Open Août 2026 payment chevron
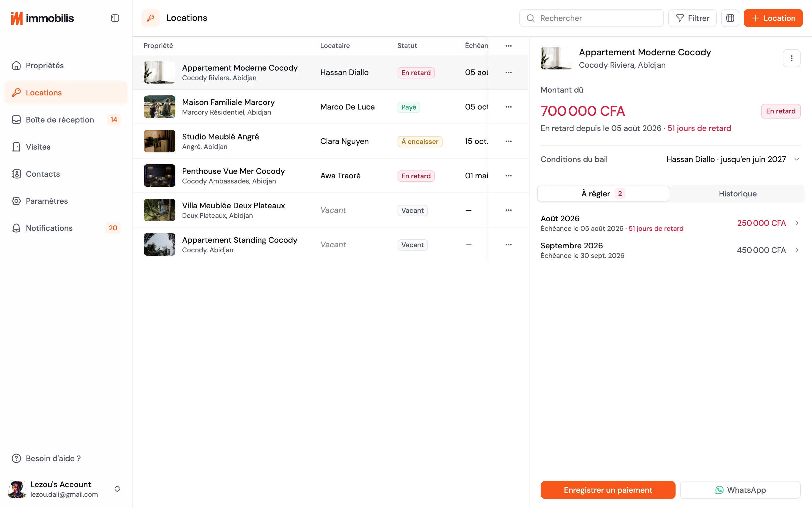Image resolution: width=812 pixels, height=508 pixels. pyautogui.click(x=796, y=223)
